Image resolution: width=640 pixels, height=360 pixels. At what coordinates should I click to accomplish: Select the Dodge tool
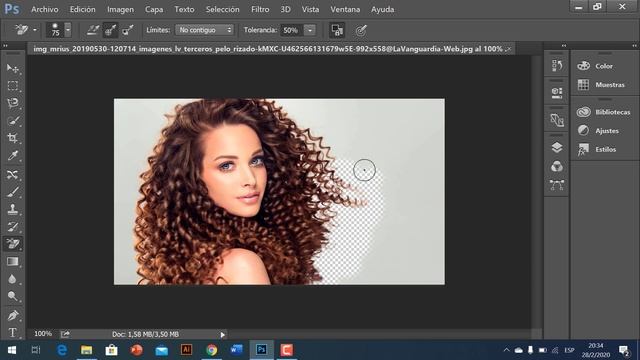(13, 296)
